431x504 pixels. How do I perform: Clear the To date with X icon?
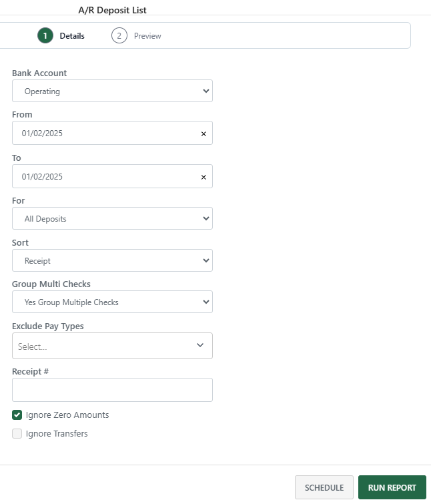203,177
